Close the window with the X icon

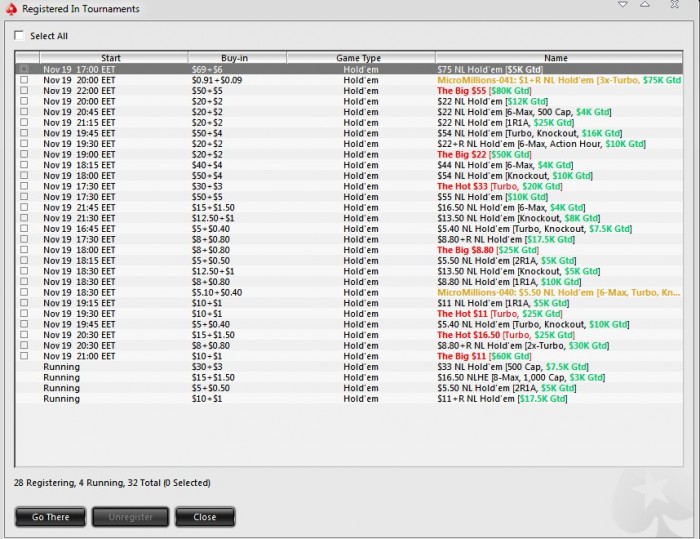coord(675,4)
